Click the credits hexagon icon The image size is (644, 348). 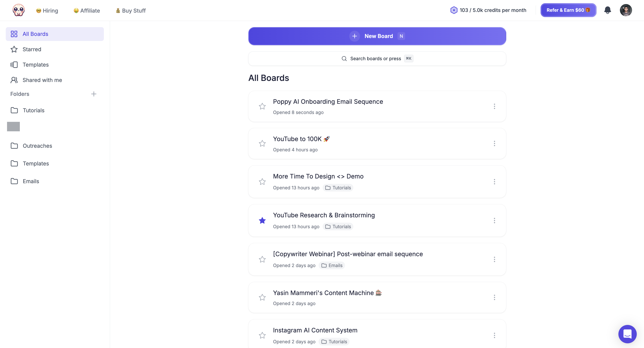point(454,10)
